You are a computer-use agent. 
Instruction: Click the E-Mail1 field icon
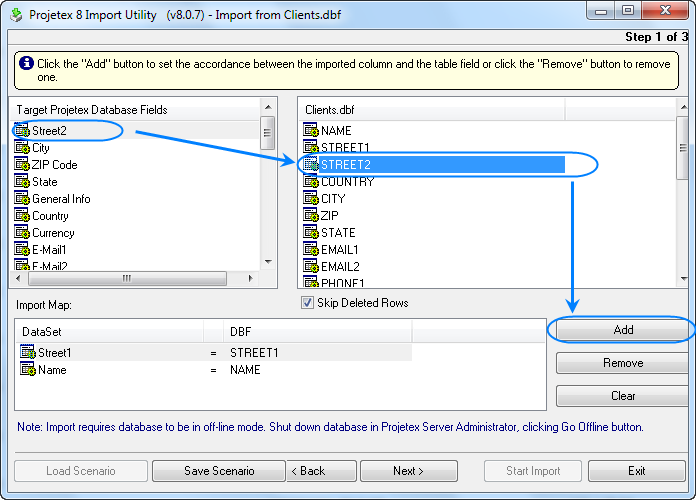pos(22,250)
